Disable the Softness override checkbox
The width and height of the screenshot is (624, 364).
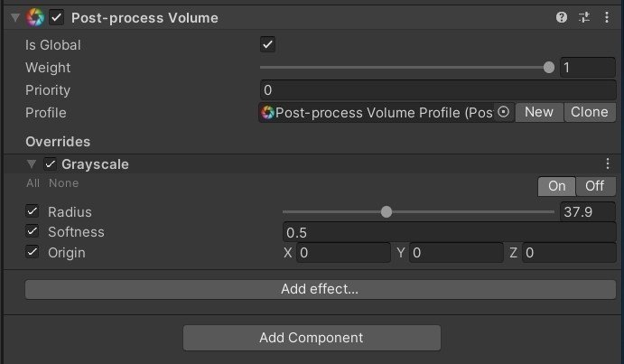point(33,232)
